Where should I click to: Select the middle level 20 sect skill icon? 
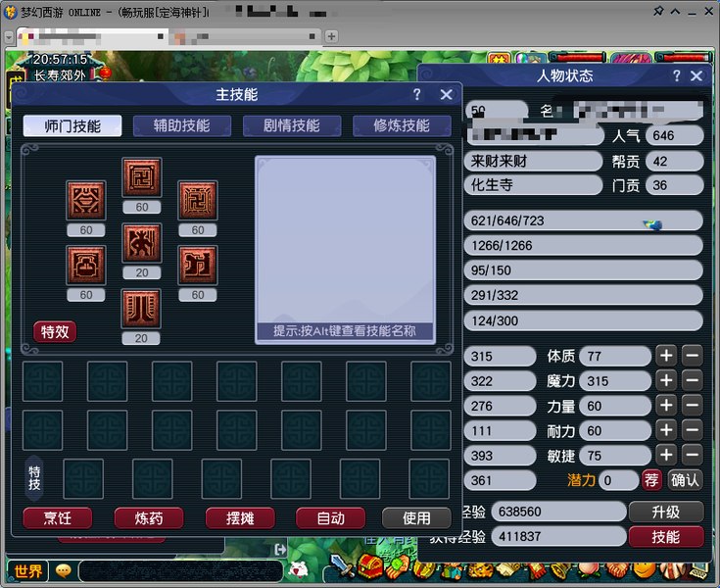142,243
